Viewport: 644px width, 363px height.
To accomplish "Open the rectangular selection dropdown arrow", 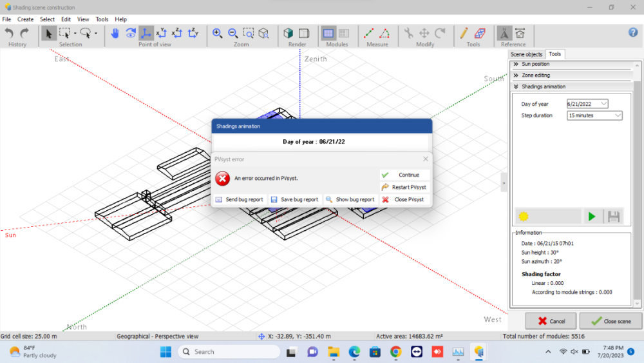I will (x=75, y=34).
